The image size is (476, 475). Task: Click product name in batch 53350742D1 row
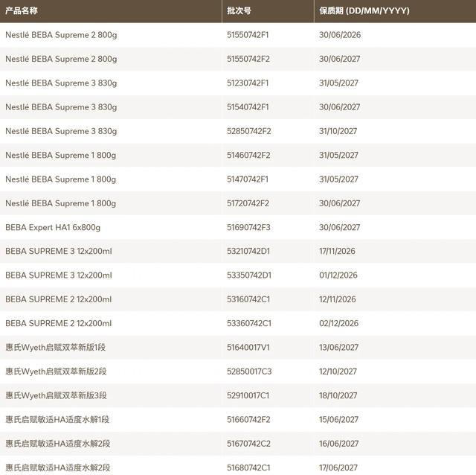tap(59, 275)
